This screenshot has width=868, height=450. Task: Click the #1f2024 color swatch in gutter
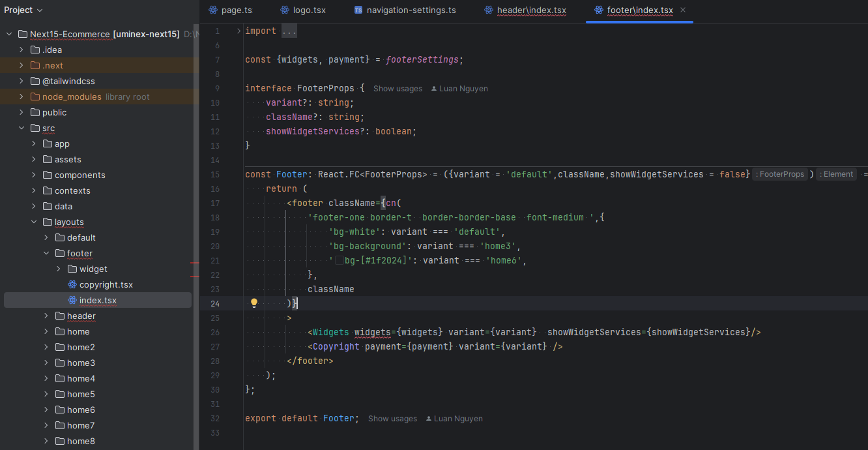pyautogui.click(x=339, y=261)
